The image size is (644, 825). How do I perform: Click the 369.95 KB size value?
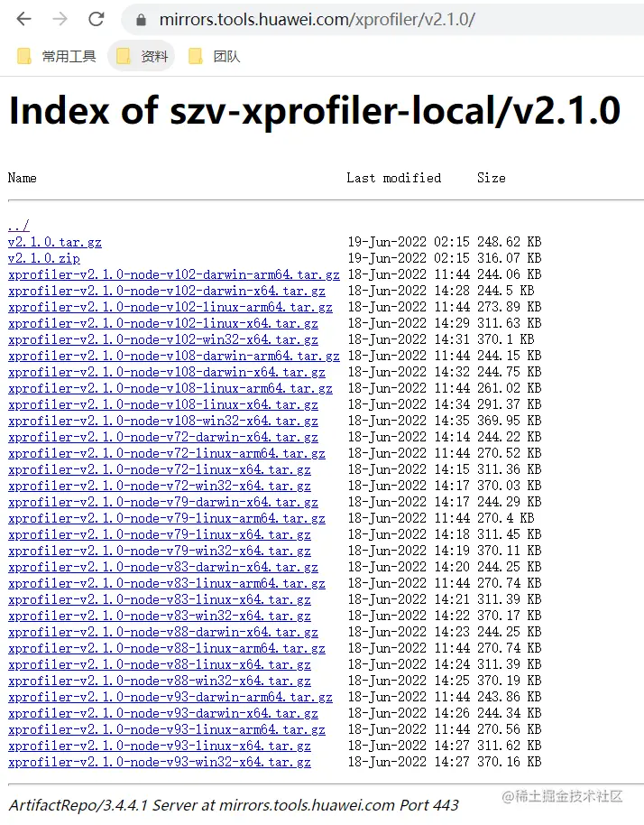[x=509, y=421]
